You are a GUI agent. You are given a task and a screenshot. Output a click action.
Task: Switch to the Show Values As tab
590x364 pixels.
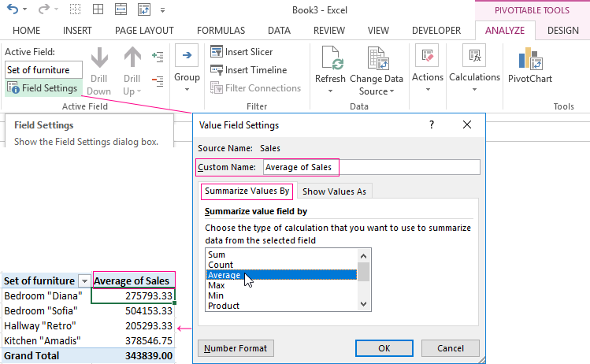coord(335,191)
